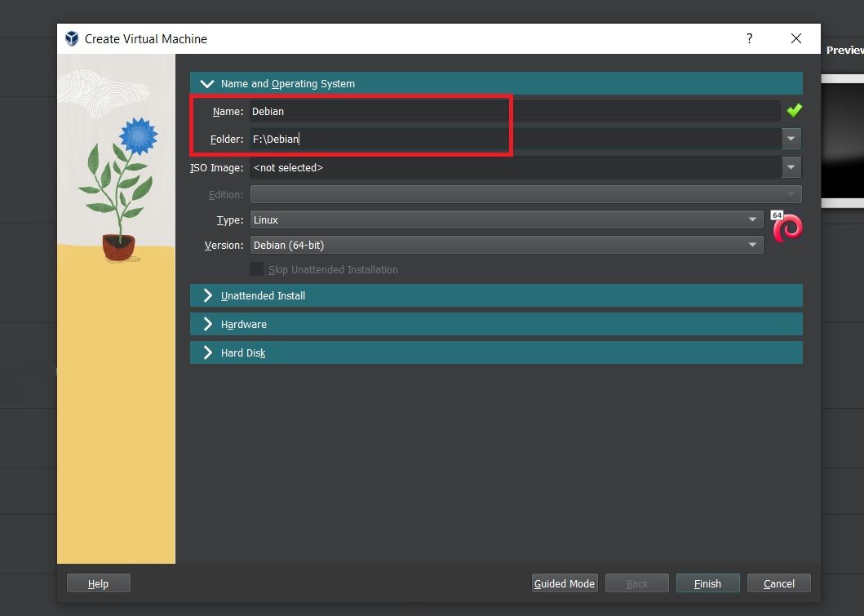Image resolution: width=864 pixels, height=616 pixels.
Task: Click Finish to create the machine
Action: (x=707, y=583)
